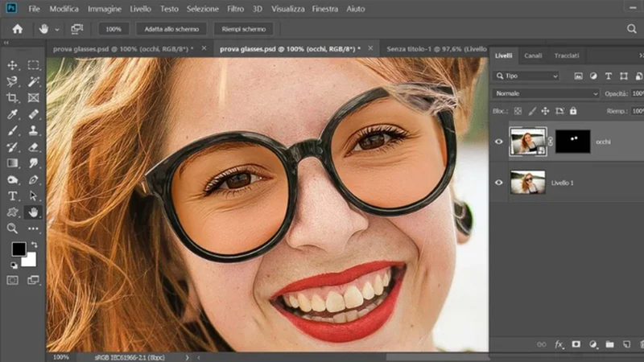The image size is (644, 362).
Task: Change the screen mode
Action: pos(33,280)
